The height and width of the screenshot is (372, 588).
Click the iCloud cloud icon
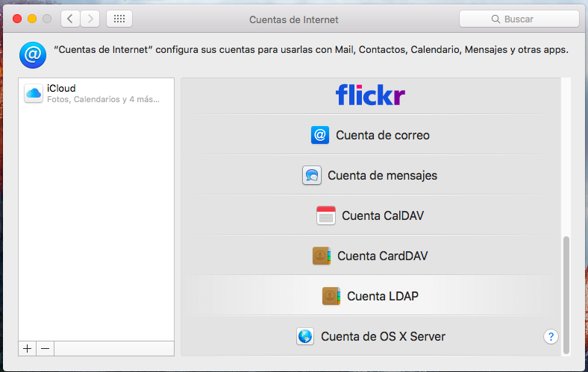click(x=34, y=93)
